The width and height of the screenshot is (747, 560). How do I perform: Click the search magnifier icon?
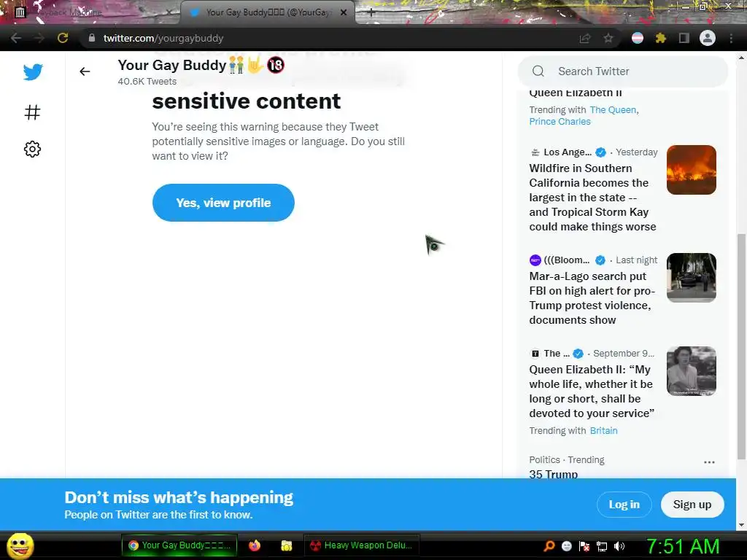[538, 71]
